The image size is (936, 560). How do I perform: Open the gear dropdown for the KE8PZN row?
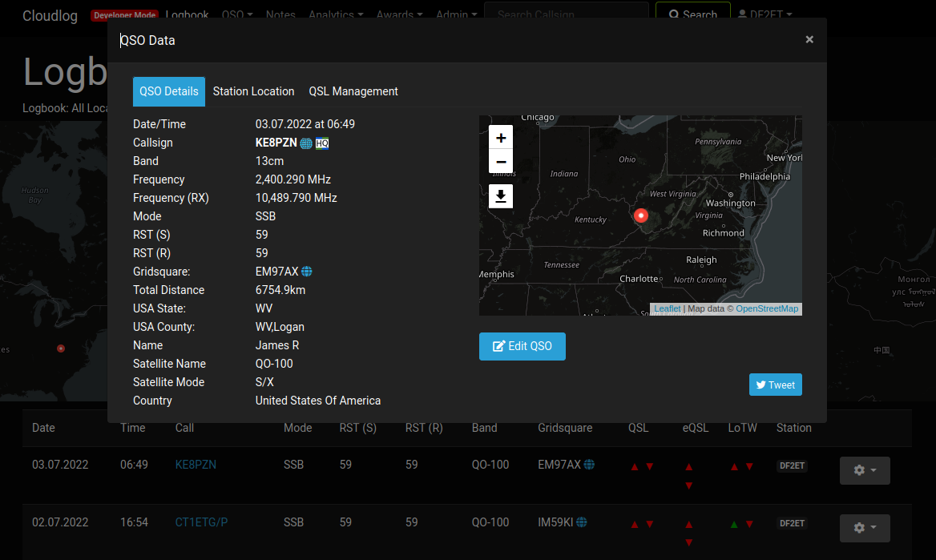point(865,470)
